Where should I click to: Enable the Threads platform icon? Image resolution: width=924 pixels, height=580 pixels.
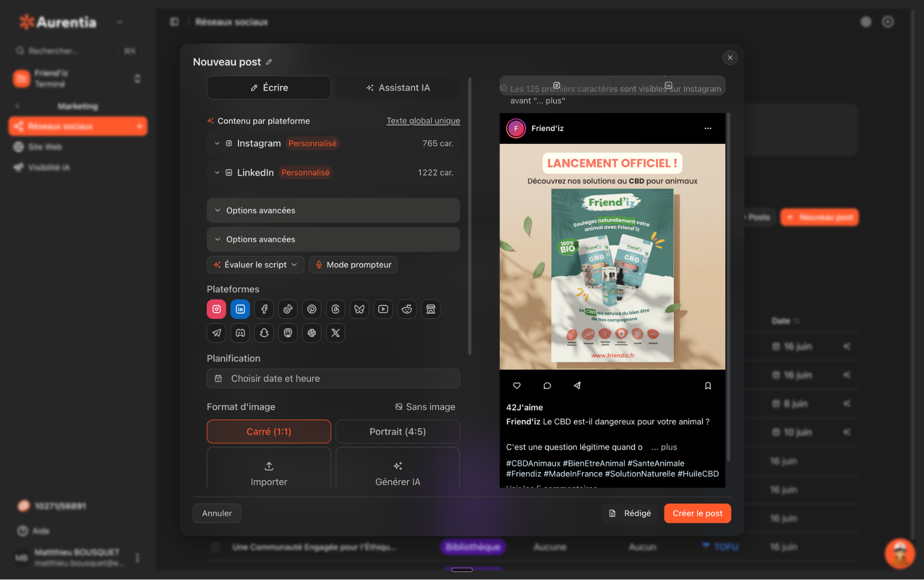[x=336, y=309]
